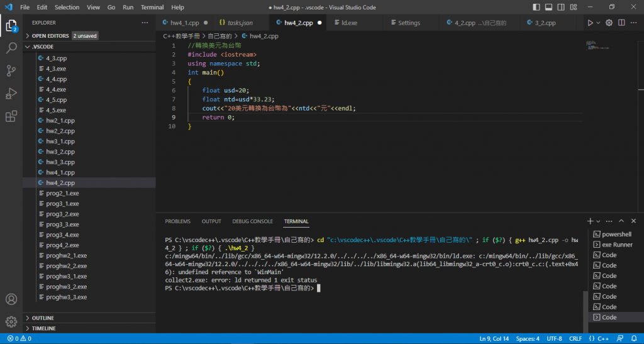Switch to the Problems tab
Viewport: 644px width, 344px height.
177,221
